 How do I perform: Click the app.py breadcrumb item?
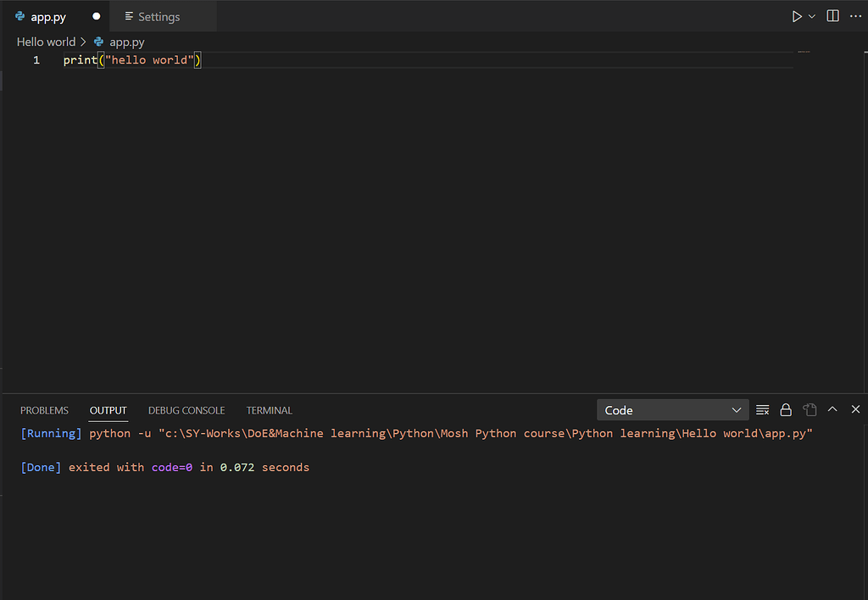pos(125,42)
